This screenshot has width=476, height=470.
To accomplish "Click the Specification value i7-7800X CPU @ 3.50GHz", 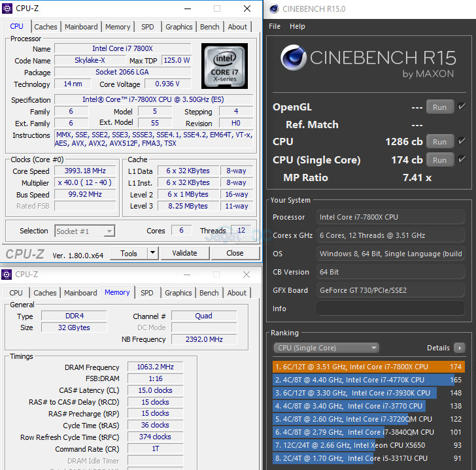I will 153,99.
